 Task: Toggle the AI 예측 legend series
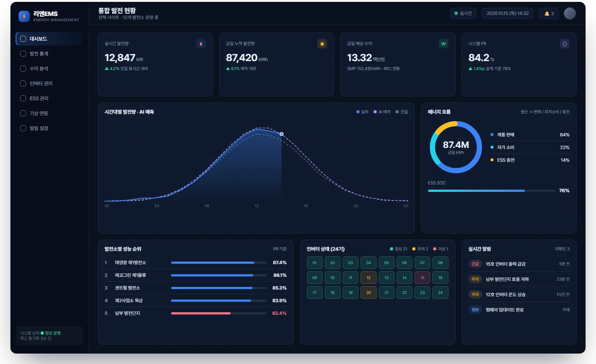pos(382,112)
